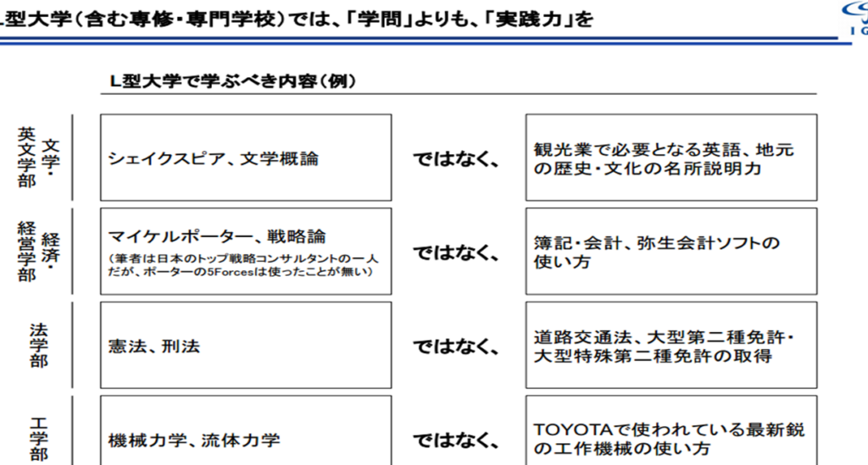Screen dimensions: 868x465
Task: Select ではなく、 in the 法学部 row
Action: point(456,346)
